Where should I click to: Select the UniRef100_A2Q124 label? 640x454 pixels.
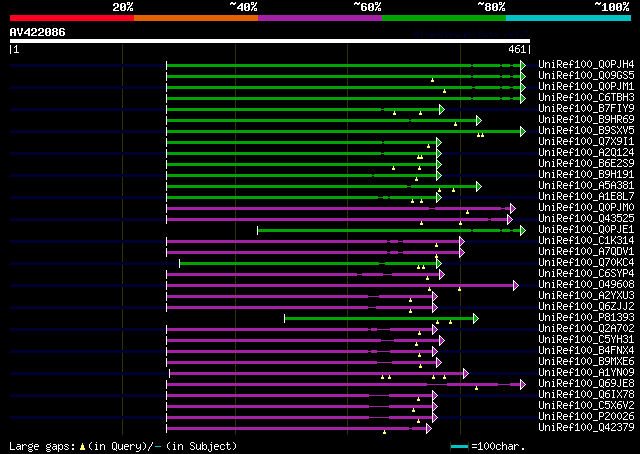tap(586, 153)
